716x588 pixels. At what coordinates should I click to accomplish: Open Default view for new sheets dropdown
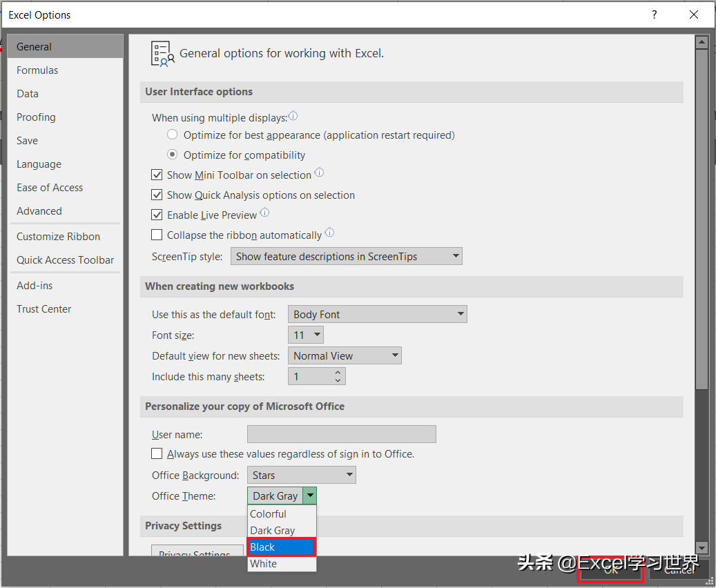tap(345, 355)
